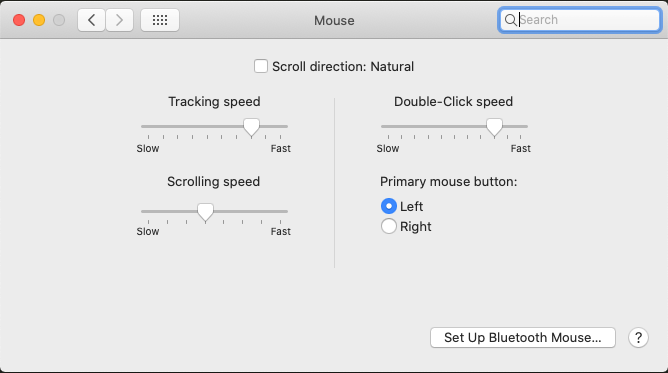Click the Fast end of Tracking speed slider

(280, 148)
